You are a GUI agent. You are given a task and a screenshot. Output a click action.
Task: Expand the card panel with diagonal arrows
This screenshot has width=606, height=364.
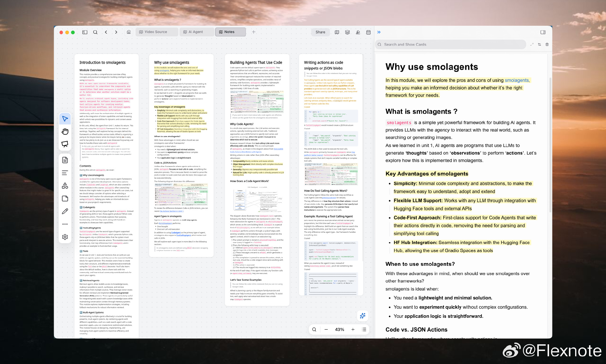coord(532,45)
